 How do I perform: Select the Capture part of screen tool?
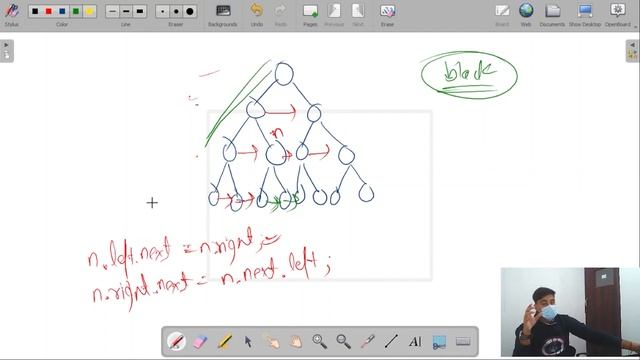click(439, 341)
